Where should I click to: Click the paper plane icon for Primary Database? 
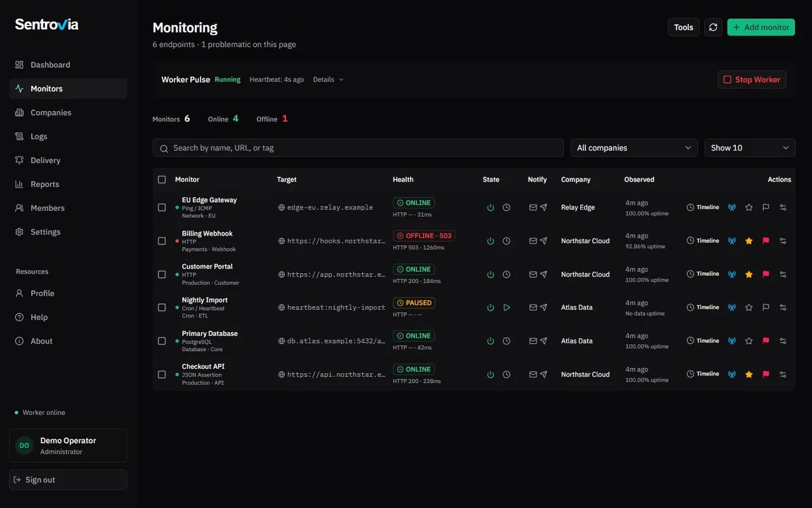(x=544, y=341)
